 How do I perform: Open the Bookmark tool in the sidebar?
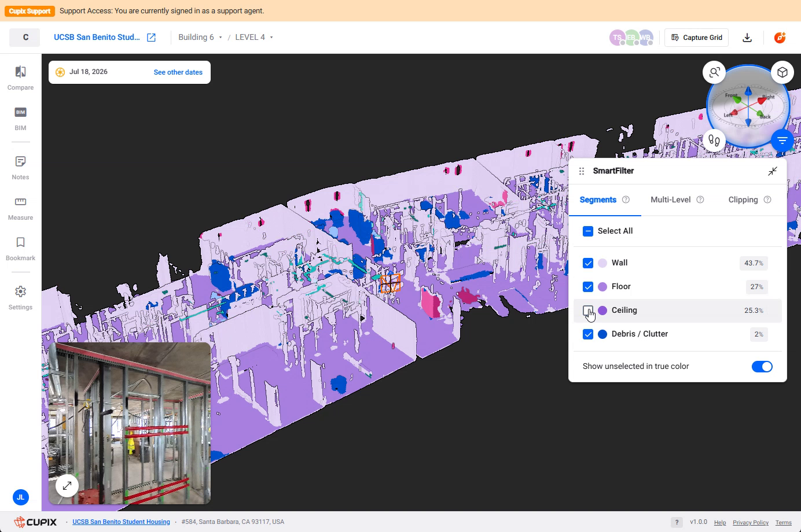[20, 249]
